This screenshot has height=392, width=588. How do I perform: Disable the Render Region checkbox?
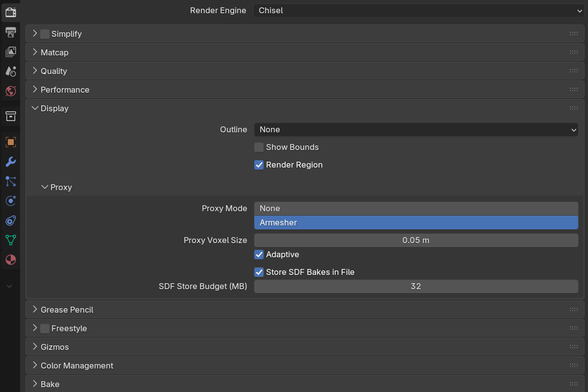(259, 165)
